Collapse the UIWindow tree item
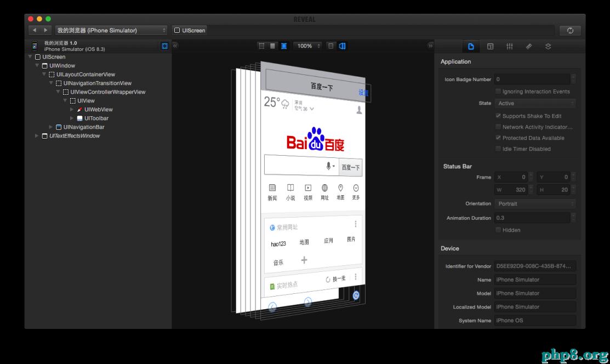 tap(37, 65)
